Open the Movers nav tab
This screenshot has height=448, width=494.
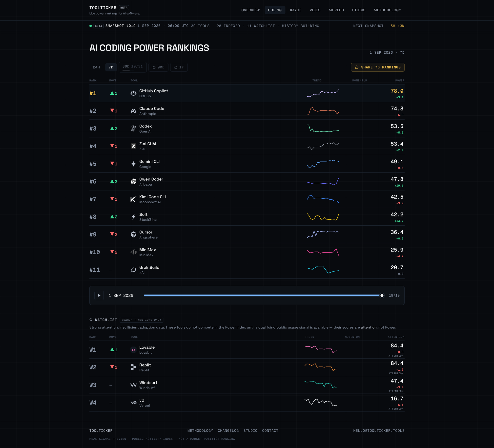coord(336,10)
